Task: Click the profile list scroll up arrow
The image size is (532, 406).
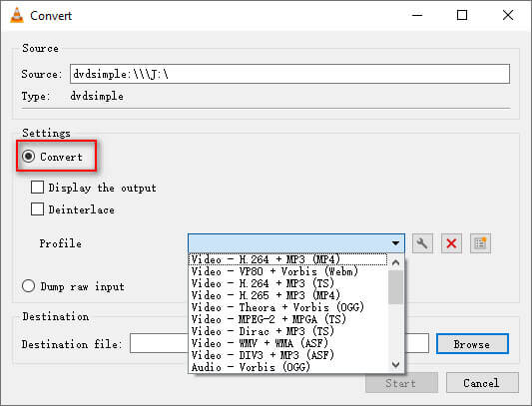Action: tap(395, 262)
